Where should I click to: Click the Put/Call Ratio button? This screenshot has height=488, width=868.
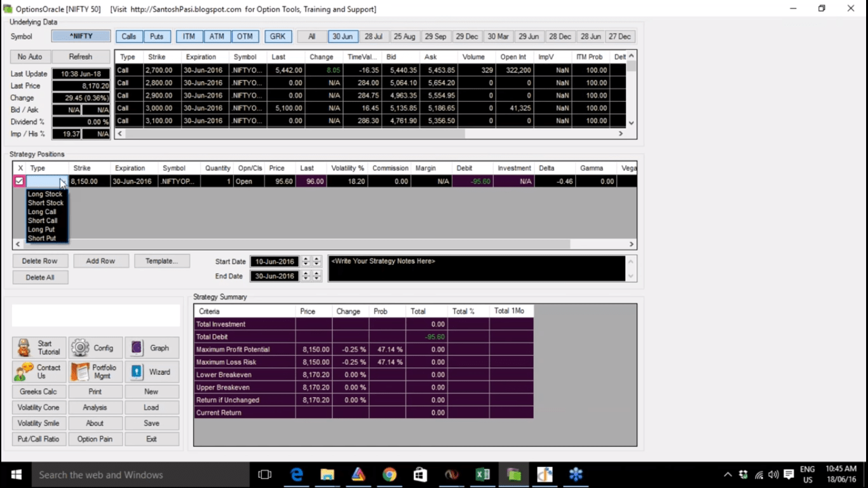[39, 439]
